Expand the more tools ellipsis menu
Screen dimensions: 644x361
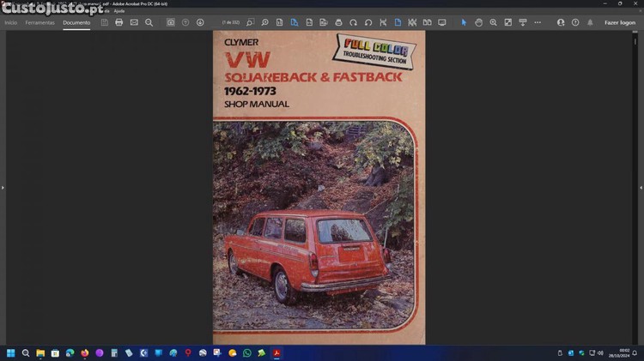coord(538,22)
